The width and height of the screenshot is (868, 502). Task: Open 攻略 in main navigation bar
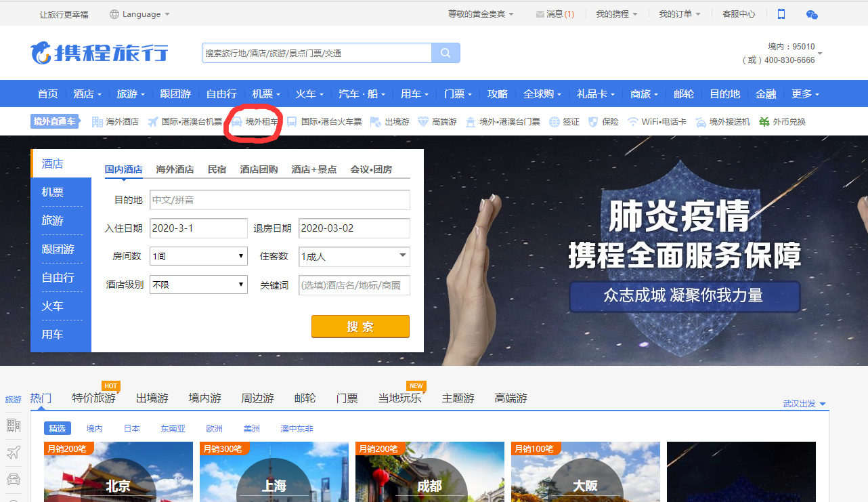pyautogui.click(x=498, y=94)
